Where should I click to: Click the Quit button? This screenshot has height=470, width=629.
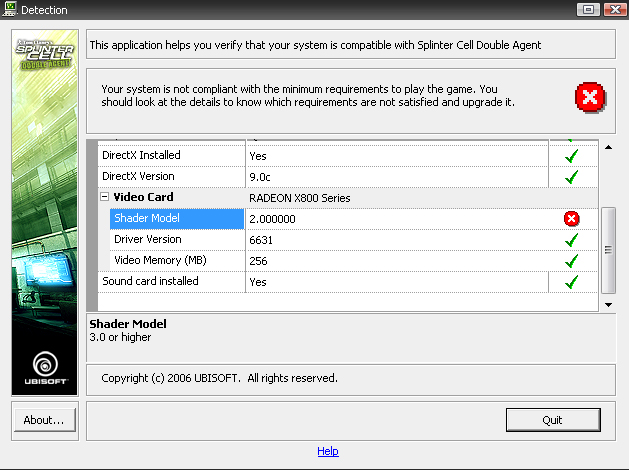tap(553, 420)
